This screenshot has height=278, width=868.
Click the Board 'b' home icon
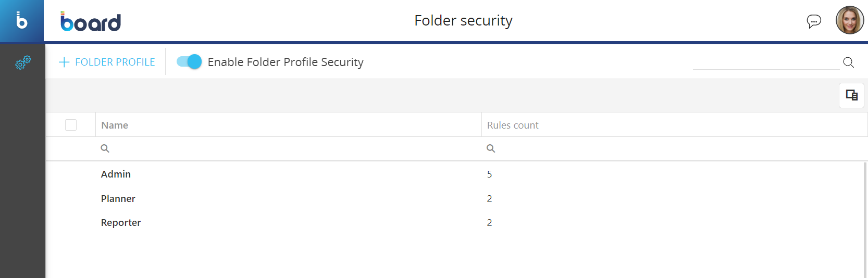coord(22,21)
